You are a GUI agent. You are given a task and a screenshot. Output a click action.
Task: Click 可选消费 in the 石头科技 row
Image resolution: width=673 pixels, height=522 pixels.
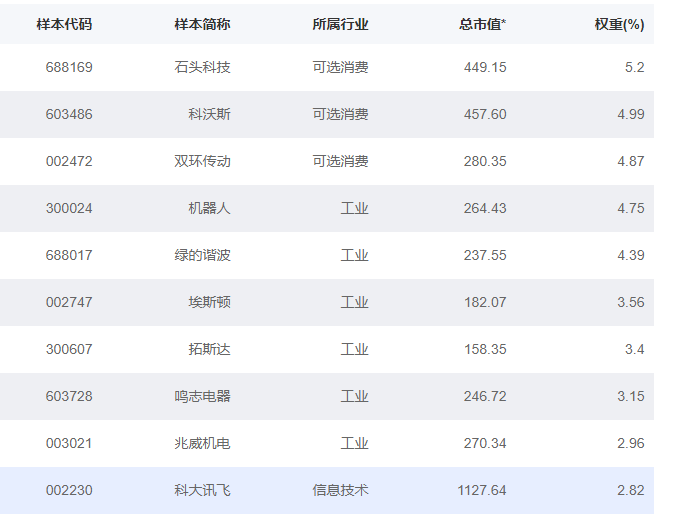tap(340, 67)
